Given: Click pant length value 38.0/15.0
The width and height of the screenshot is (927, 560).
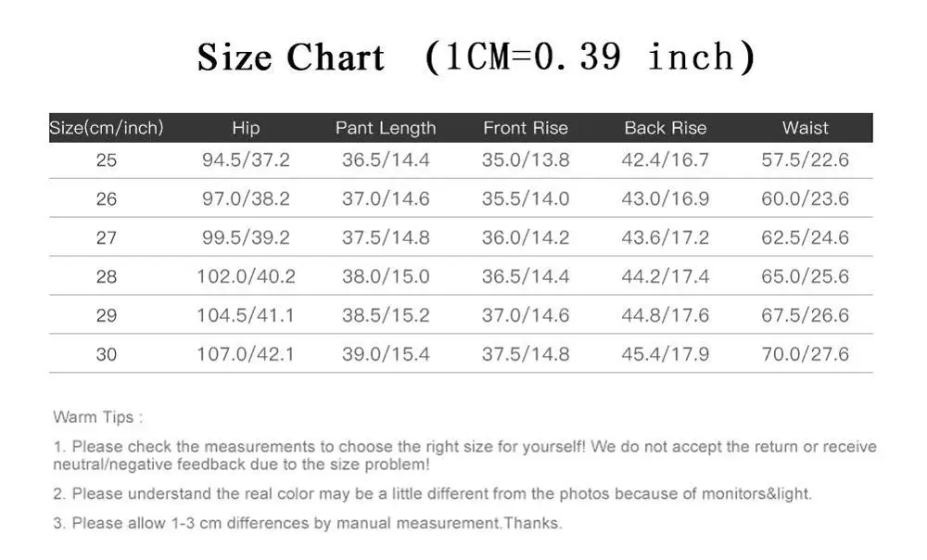Looking at the screenshot, I should pos(386,276).
